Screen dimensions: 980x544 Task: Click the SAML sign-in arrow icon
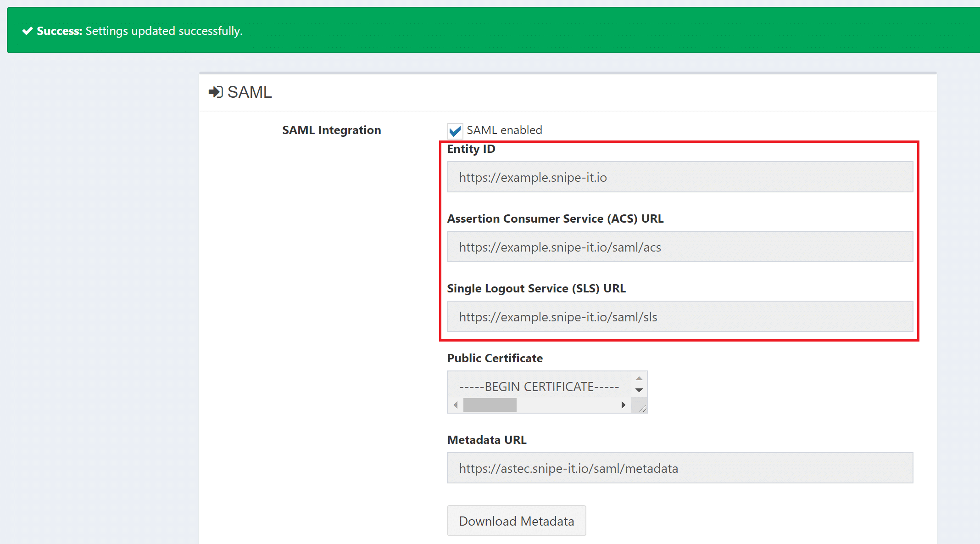click(x=215, y=92)
